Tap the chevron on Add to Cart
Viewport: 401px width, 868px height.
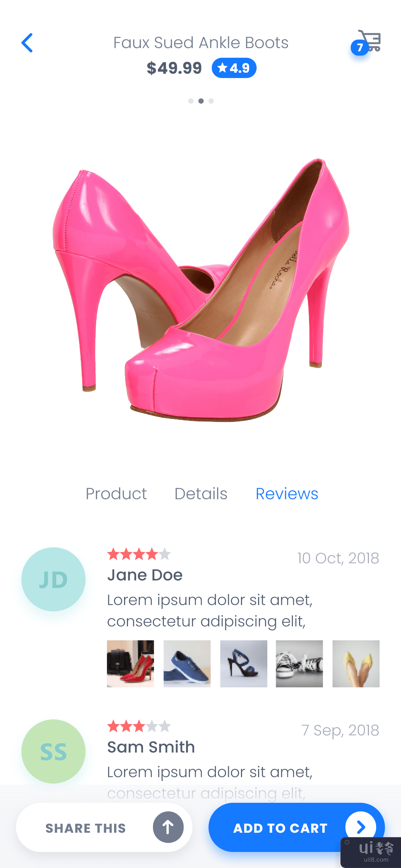pyautogui.click(x=361, y=827)
